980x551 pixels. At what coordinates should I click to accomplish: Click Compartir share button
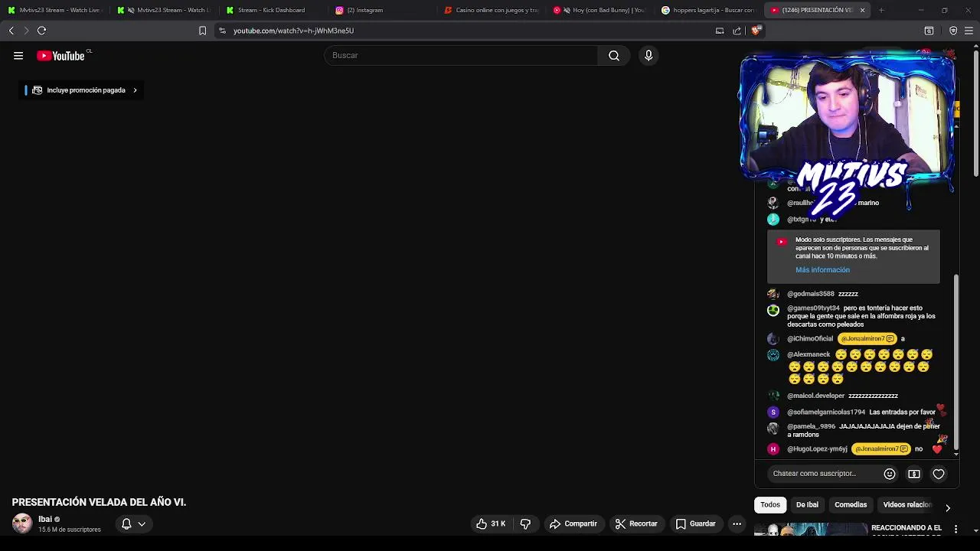(x=573, y=523)
